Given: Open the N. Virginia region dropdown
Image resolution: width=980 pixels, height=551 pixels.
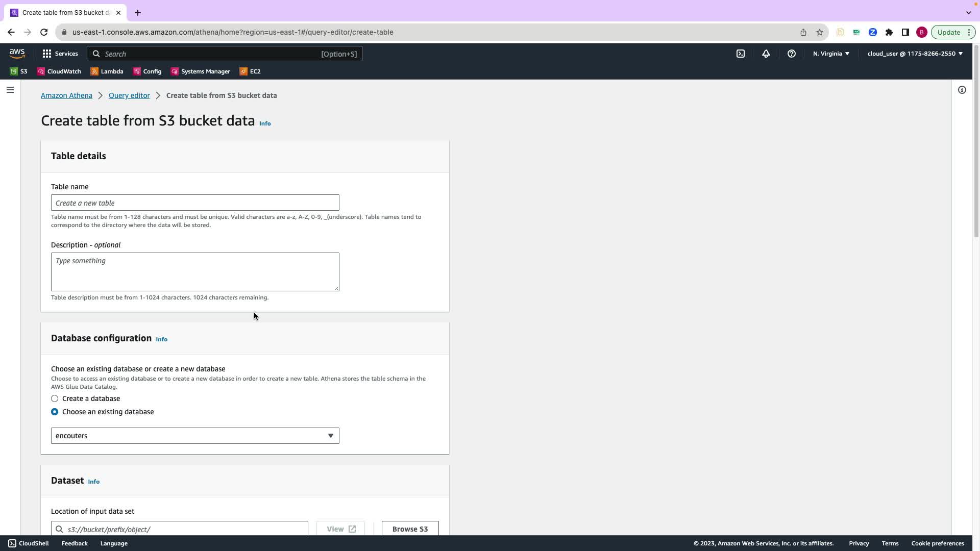Looking at the screenshot, I should pyautogui.click(x=831, y=54).
